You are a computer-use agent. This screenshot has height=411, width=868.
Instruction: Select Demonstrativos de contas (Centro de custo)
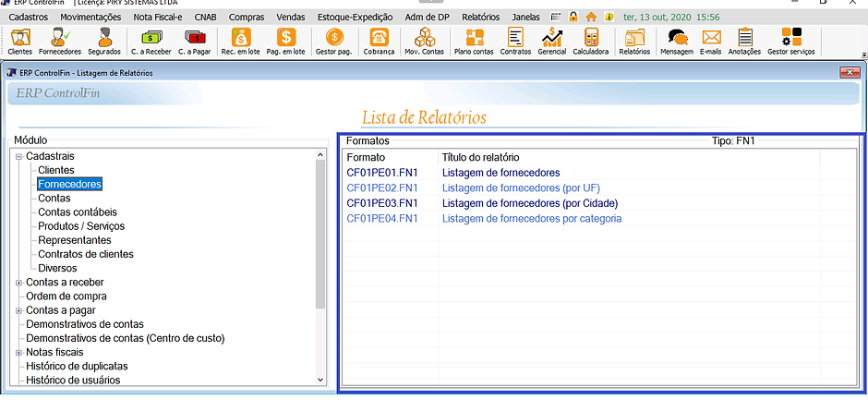125,338
